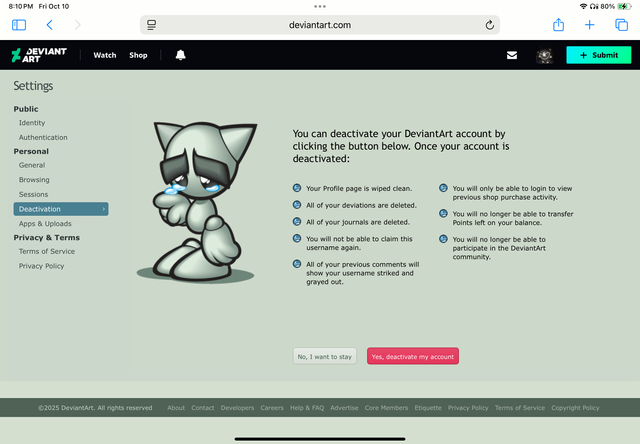Open the Etiquette footer link
The height and width of the screenshot is (444, 640).
point(428,408)
